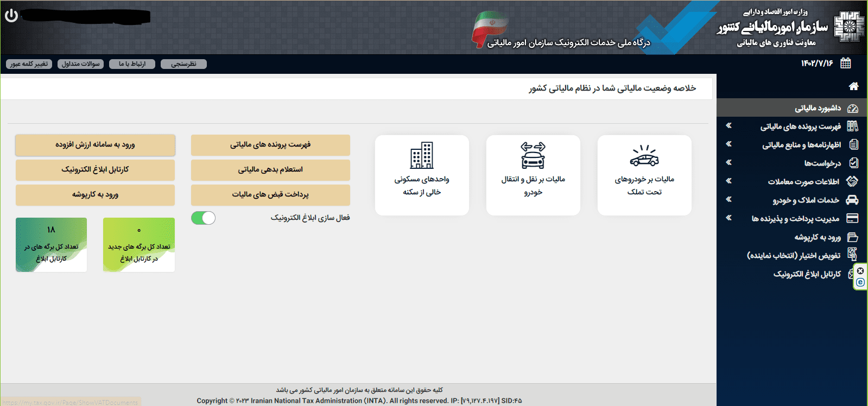Expand the requests menu chevron
Viewport: 868px width, 406px height.
[728, 162]
